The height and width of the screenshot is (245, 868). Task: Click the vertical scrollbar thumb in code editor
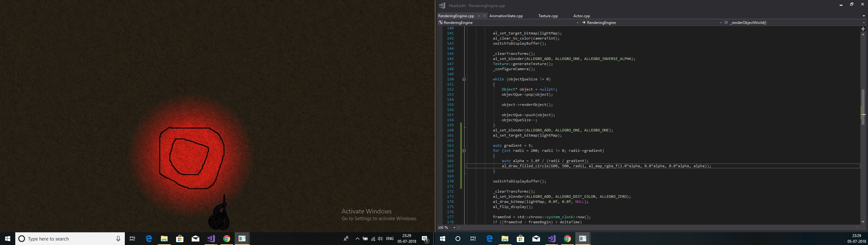pyautogui.click(x=863, y=107)
